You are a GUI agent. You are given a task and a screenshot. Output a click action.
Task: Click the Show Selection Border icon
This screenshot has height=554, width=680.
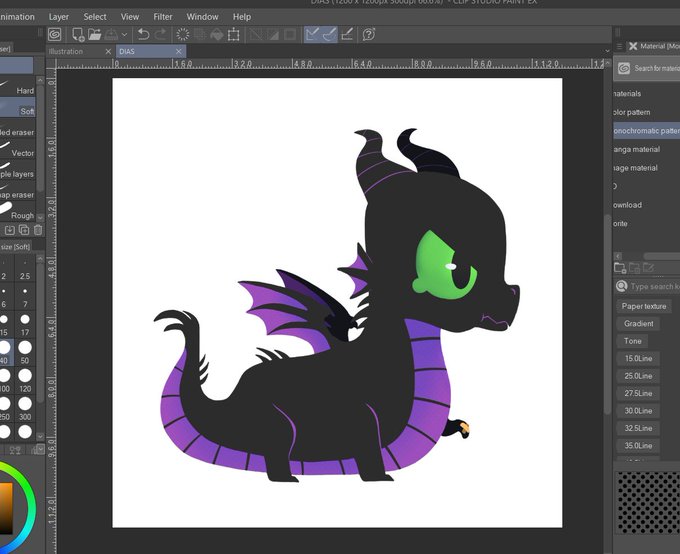pyautogui.click(x=290, y=34)
